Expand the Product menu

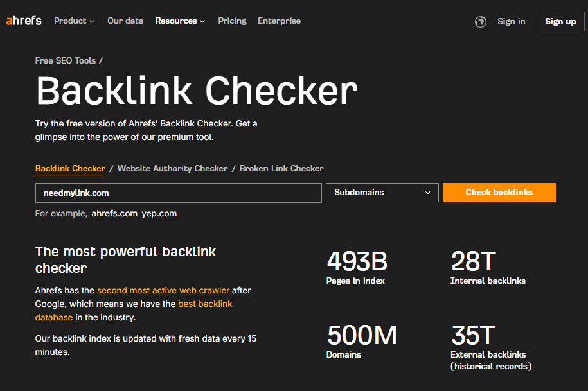[74, 21]
